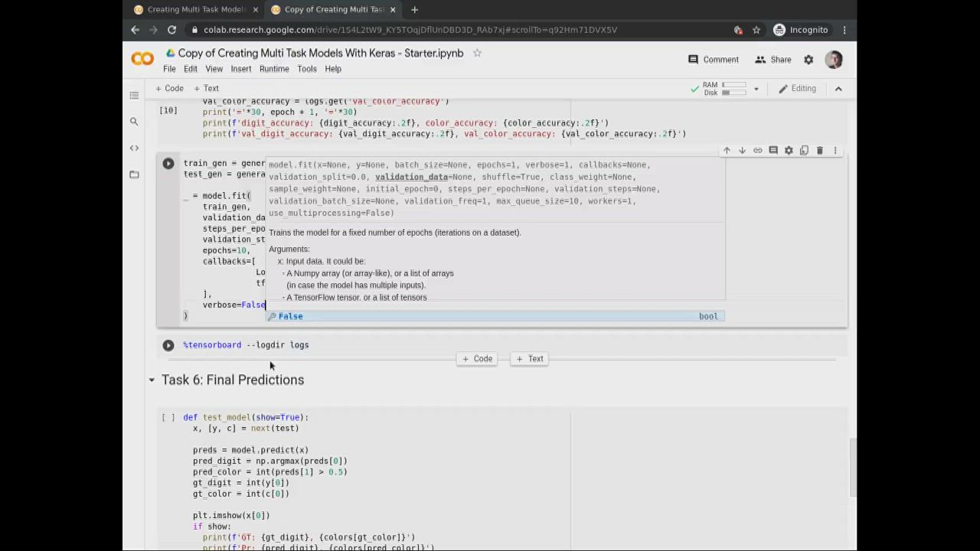Switch to the first Creating Multi Task browser tab
This screenshot has height=551, width=980.
pos(195,10)
